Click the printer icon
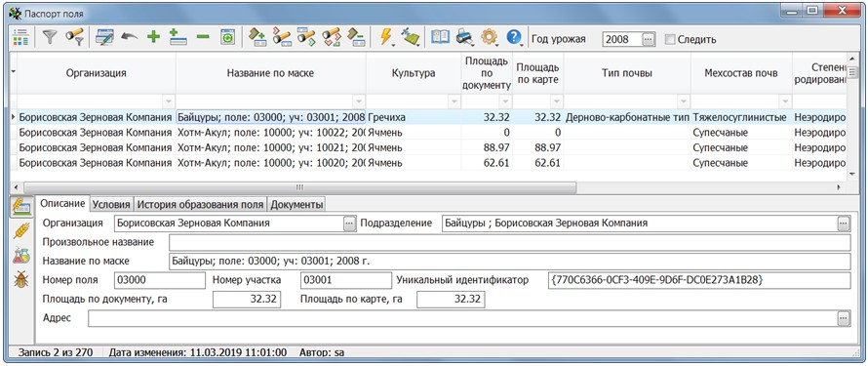Screen dimensions: 868x366 point(464,38)
